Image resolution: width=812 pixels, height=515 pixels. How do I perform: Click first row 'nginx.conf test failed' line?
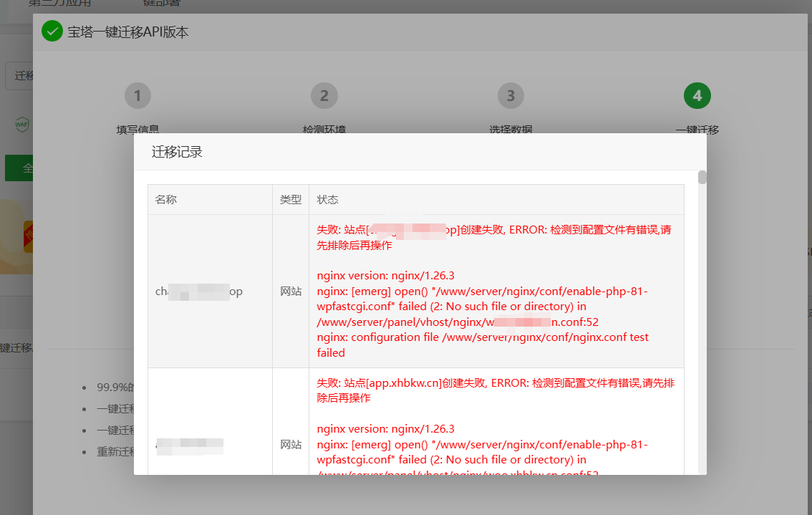[483, 345]
